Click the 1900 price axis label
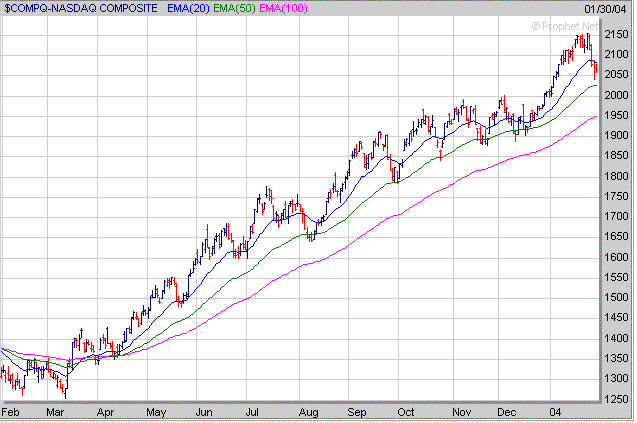Screen dimensions: 637x423 pyautogui.click(x=616, y=135)
